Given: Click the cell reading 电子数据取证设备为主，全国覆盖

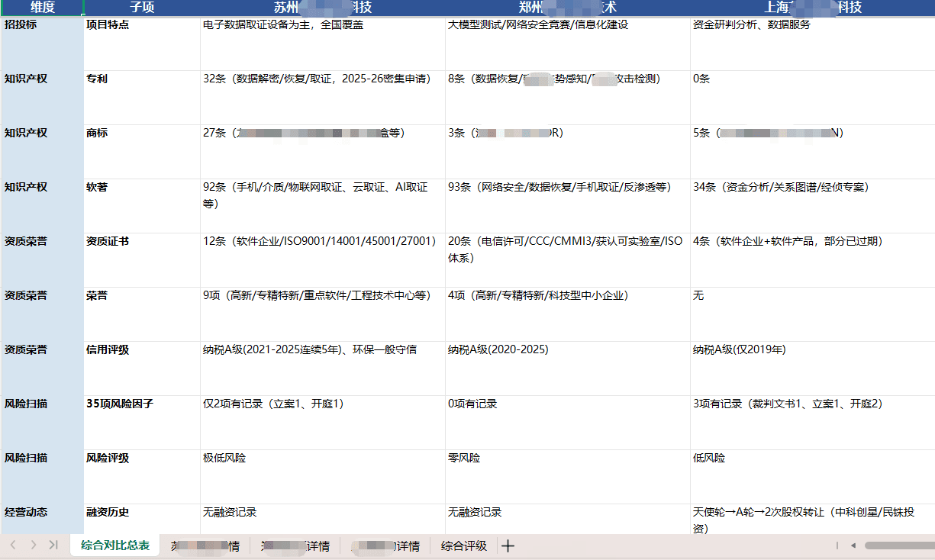Looking at the screenshot, I should [323, 43].
